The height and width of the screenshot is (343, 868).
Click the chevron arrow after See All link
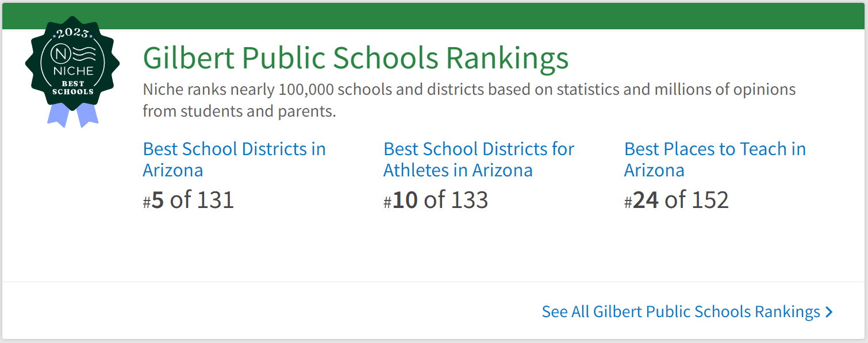[828, 312]
